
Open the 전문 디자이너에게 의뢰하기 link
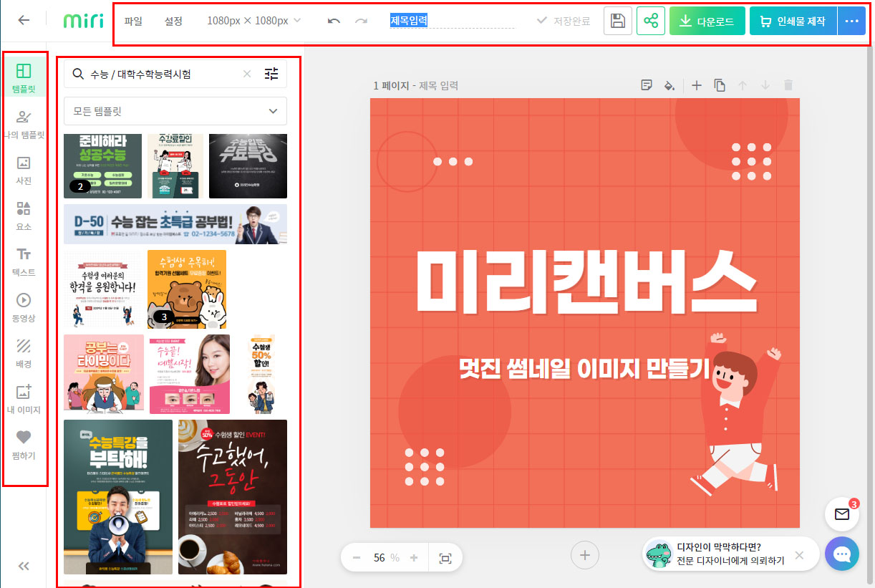[x=730, y=561]
